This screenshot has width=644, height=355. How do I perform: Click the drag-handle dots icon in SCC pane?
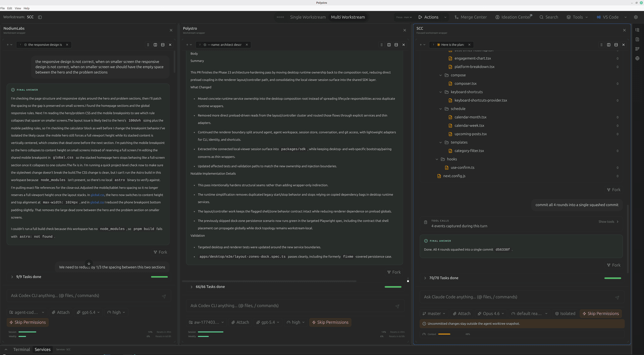click(x=601, y=45)
